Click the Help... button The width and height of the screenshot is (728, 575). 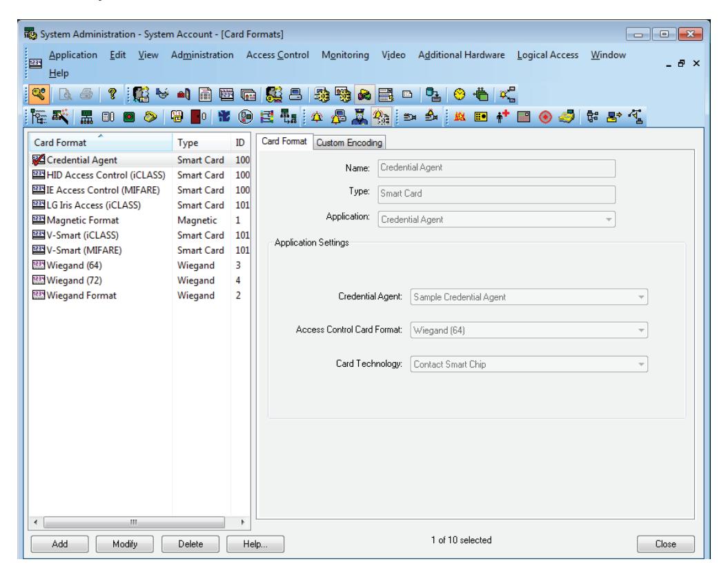255,544
